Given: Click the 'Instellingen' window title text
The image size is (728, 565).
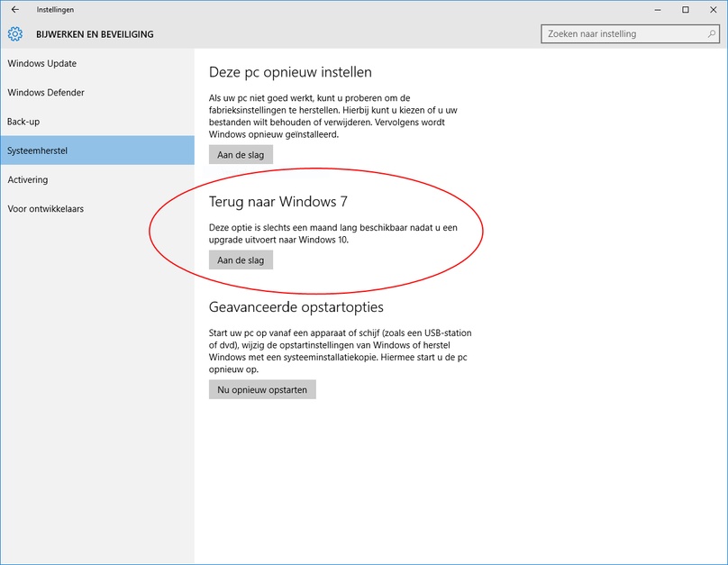Looking at the screenshot, I should [55, 10].
